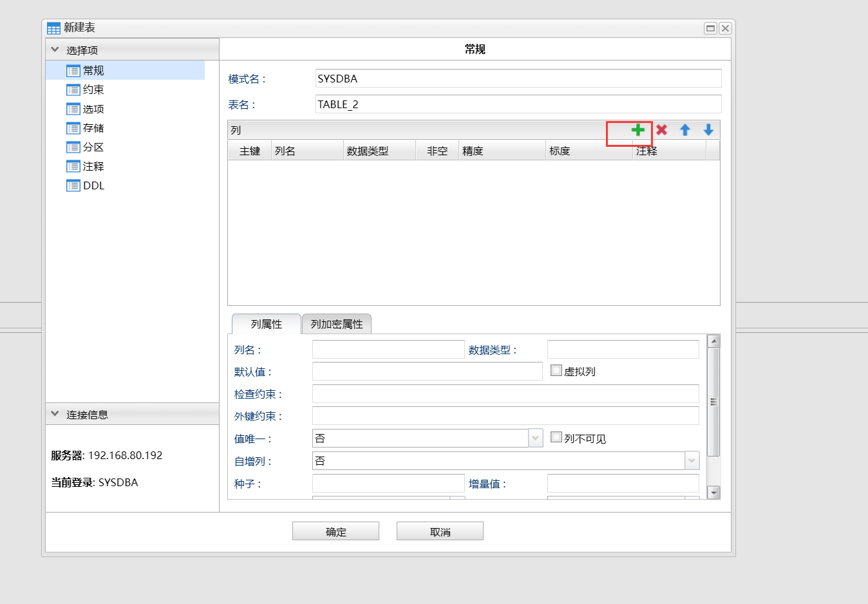The height and width of the screenshot is (604, 868).
Task: Select the 列属性 tab
Action: click(x=265, y=323)
